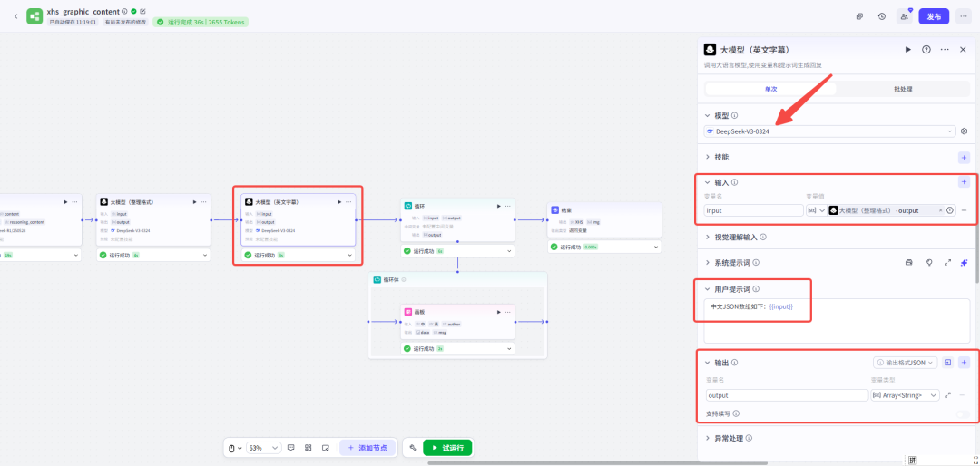Viewport: 980px width, 466px height.
Task: Click the output variable name field
Action: (x=786, y=395)
